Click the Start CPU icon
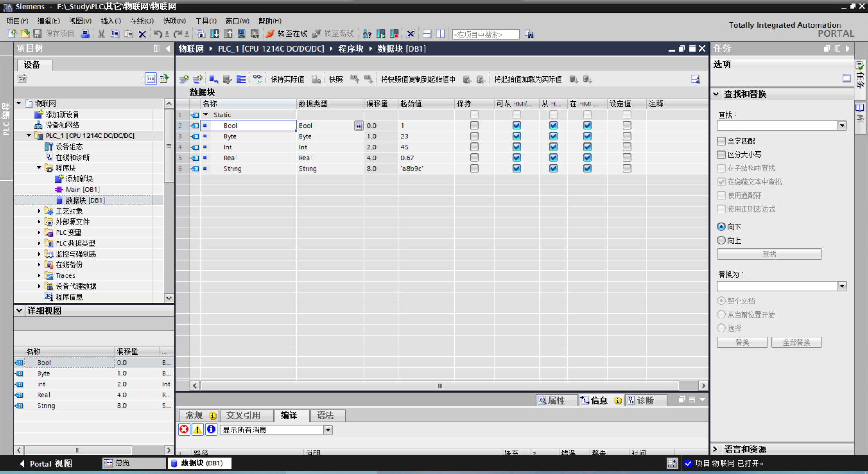 381,34
